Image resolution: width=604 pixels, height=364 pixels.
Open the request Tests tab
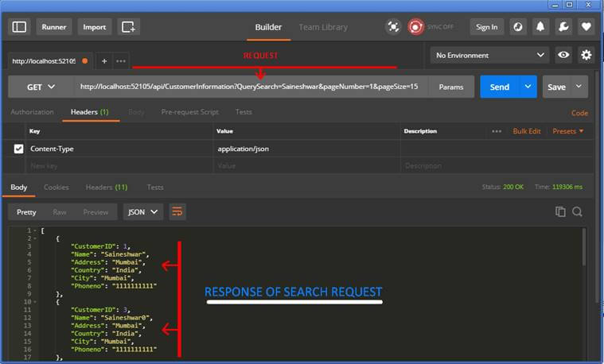244,112
